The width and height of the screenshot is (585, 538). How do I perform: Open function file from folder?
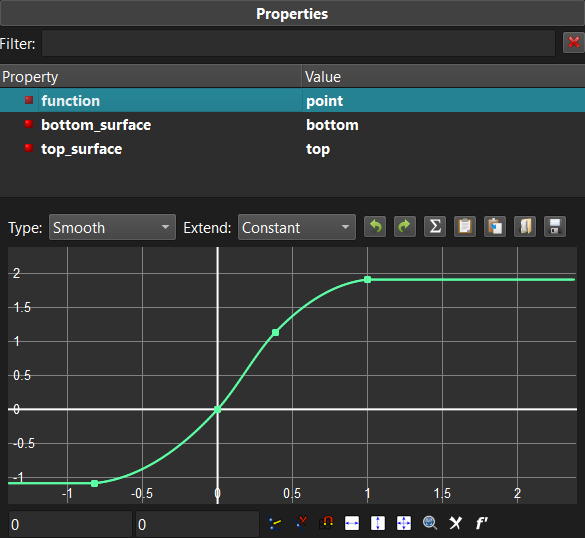pyautogui.click(x=525, y=226)
